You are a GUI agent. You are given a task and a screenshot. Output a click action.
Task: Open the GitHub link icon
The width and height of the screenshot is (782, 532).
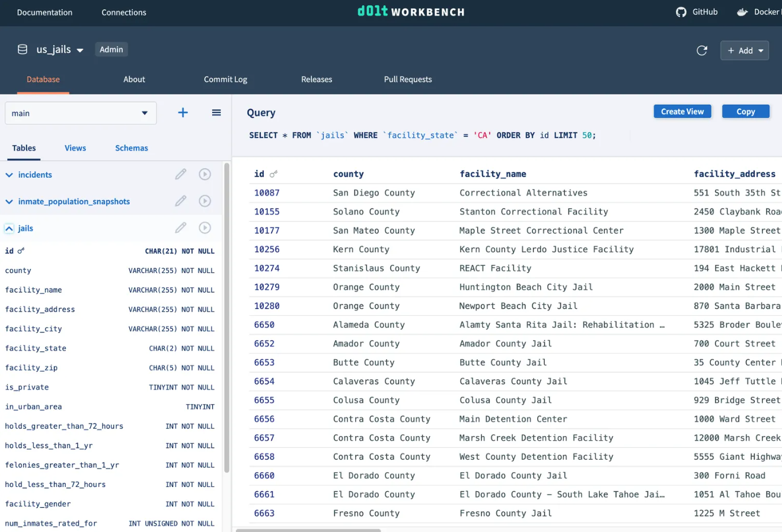coord(681,12)
